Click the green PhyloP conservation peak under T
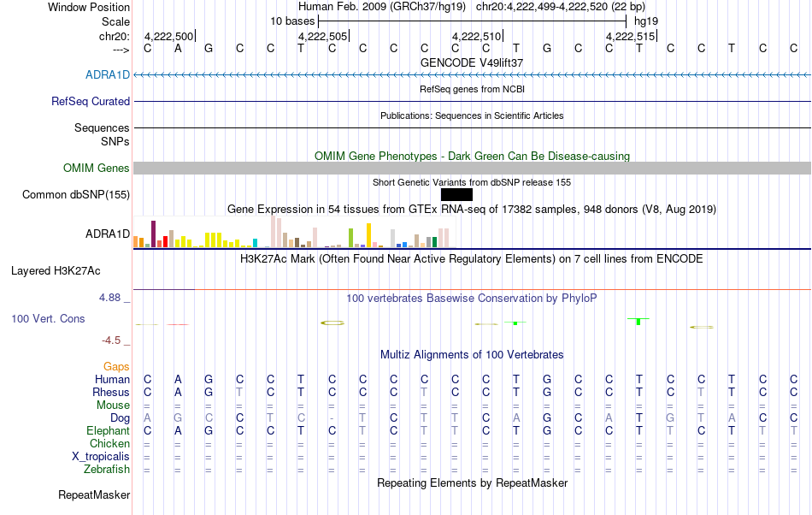The height and width of the screenshot is (515, 812). 638,321
